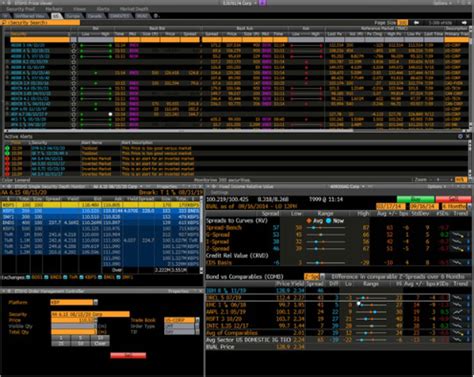Click the Page Size field
This screenshot has height=377, width=474.
[402, 23]
